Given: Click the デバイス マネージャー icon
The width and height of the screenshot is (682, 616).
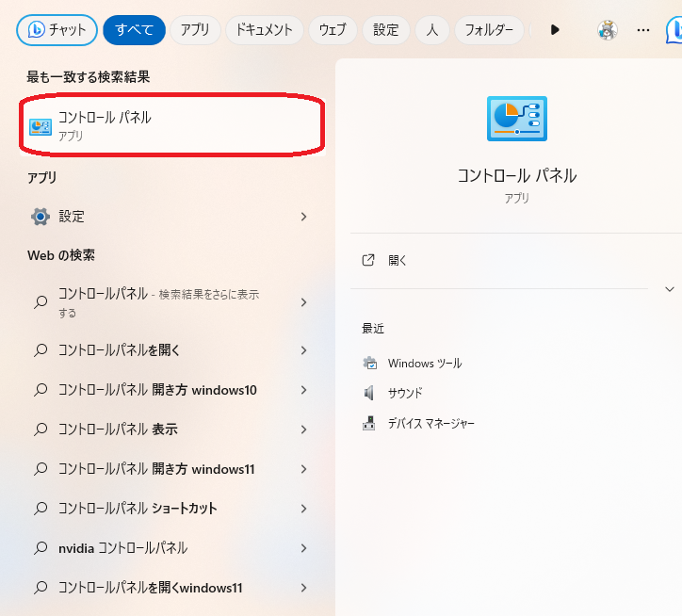Looking at the screenshot, I should point(369,423).
